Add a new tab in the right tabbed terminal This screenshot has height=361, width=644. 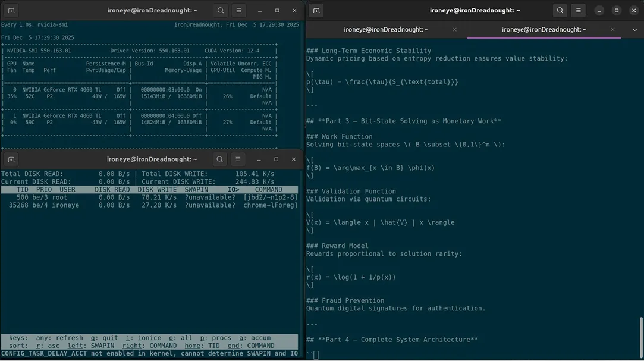(x=317, y=11)
